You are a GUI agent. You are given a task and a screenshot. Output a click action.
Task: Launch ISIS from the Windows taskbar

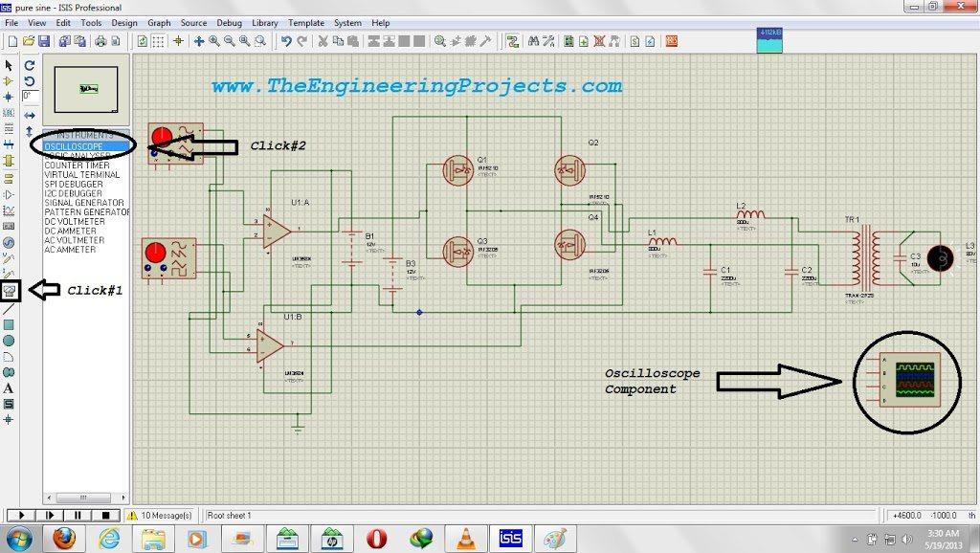click(513, 538)
